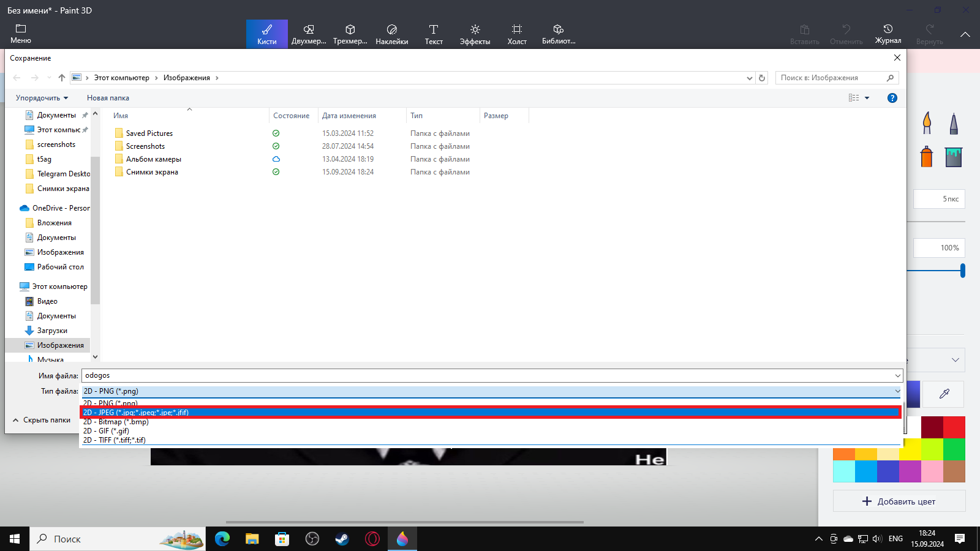Select the Текст text tool
980x551 pixels.
point(434,34)
